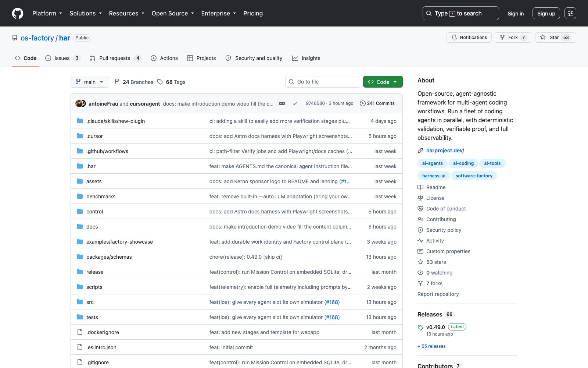Click the docs folder icon
588x368 pixels.
point(80,226)
